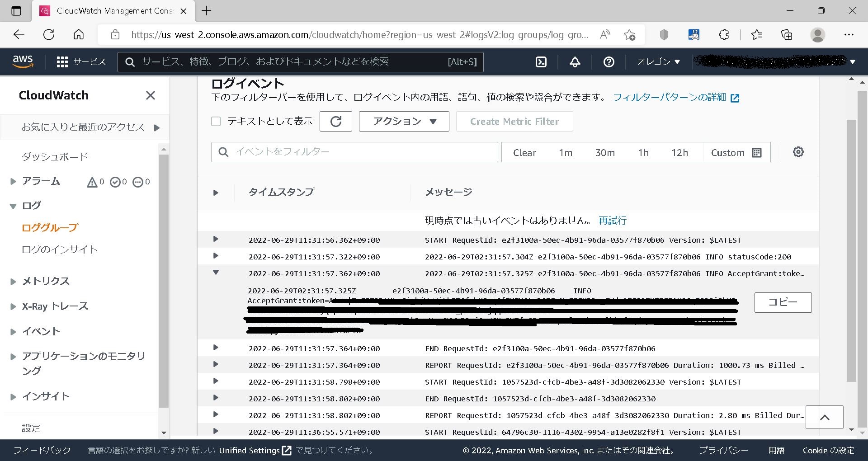The image size is (868, 461).
Task: Toggle read aloud in the address bar
Action: coord(605,34)
